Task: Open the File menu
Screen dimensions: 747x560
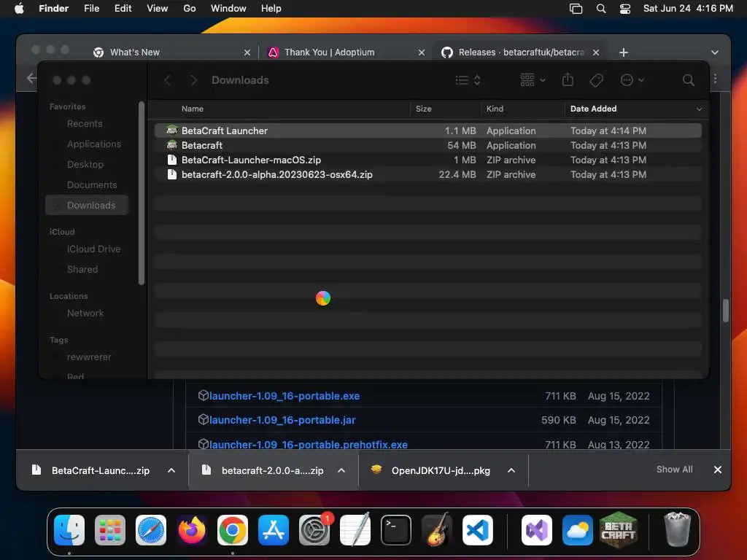Action: 91,9
